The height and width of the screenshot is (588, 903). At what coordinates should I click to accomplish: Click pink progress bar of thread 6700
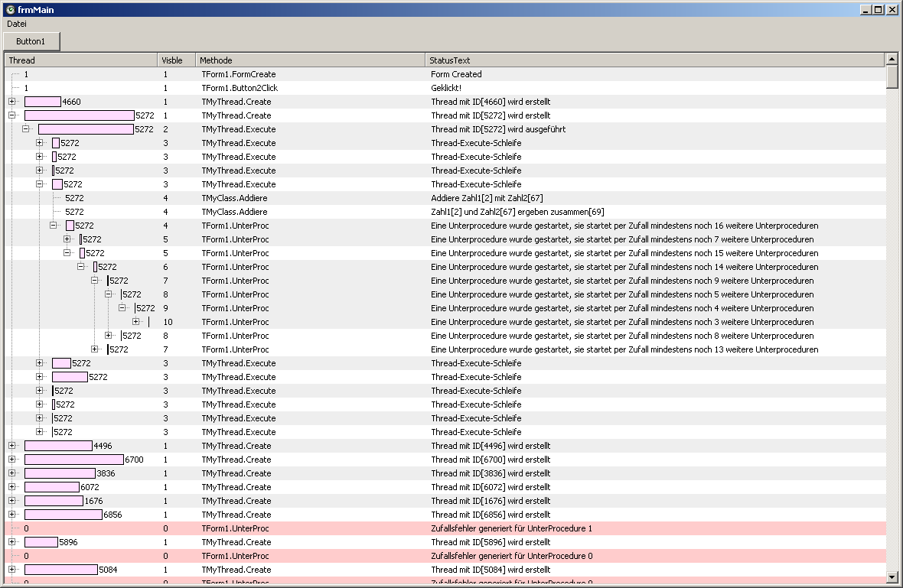click(74, 460)
